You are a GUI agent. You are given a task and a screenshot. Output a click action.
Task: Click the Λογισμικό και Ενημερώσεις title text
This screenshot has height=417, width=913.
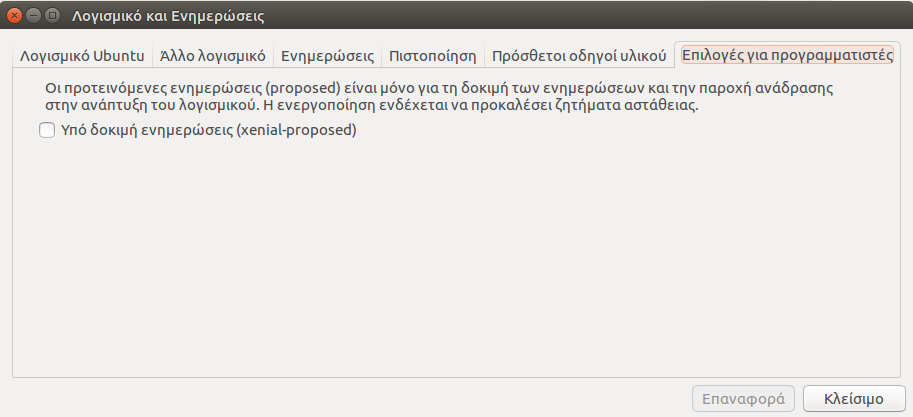click(x=168, y=17)
